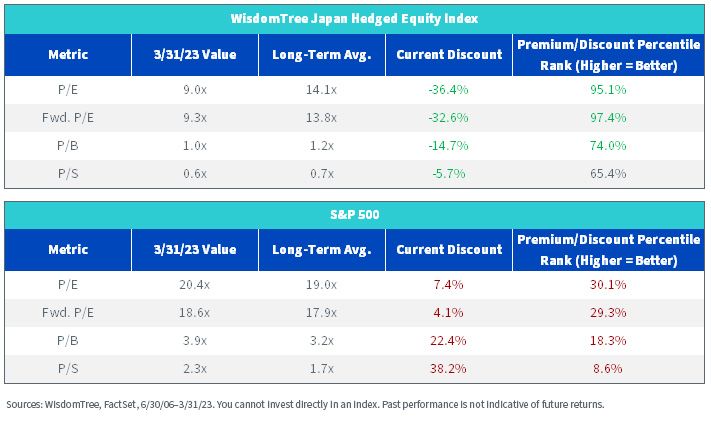Click the 22.4% P/B discount value
This screenshot has height=421, width=711.
click(x=448, y=341)
